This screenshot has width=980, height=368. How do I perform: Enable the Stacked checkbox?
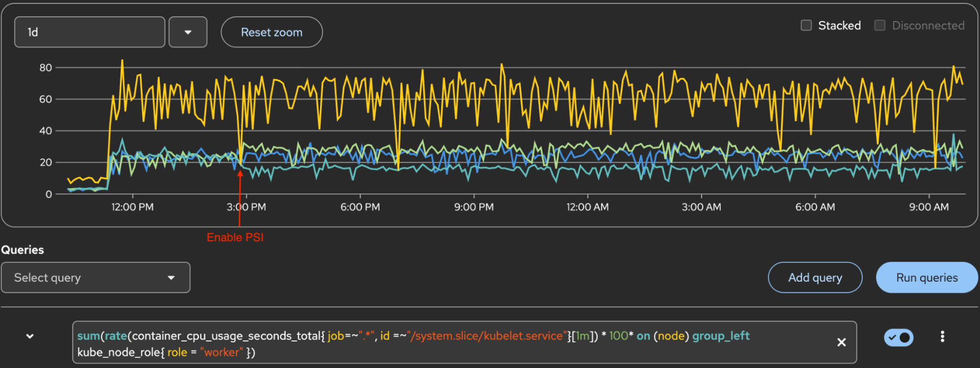(806, 26)
